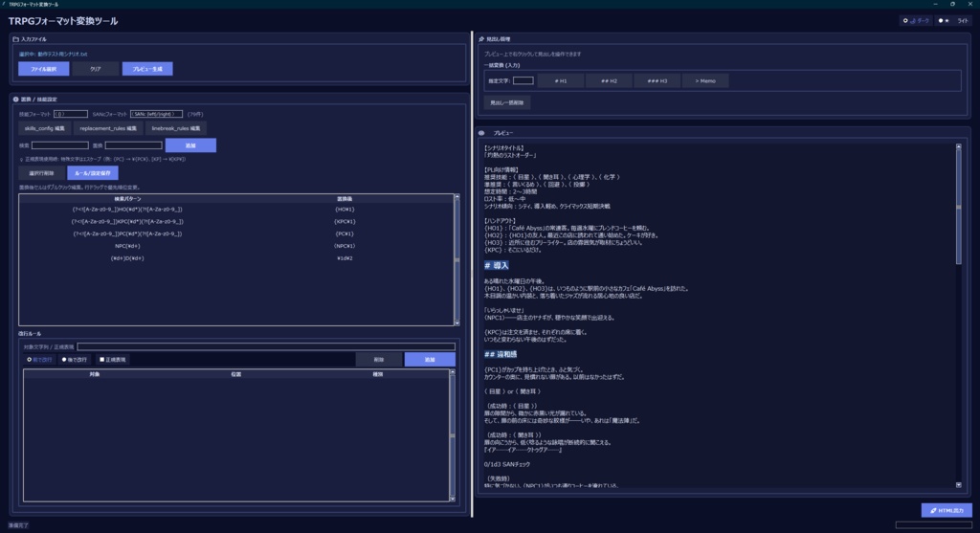
Task: Open skills_config 編集 editor
Action: click(44, 128)
